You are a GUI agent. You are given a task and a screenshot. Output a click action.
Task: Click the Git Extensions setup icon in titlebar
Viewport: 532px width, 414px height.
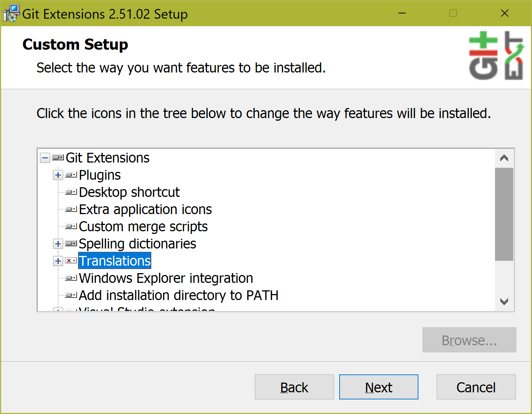pyautogui.click(x=10, y=13)
